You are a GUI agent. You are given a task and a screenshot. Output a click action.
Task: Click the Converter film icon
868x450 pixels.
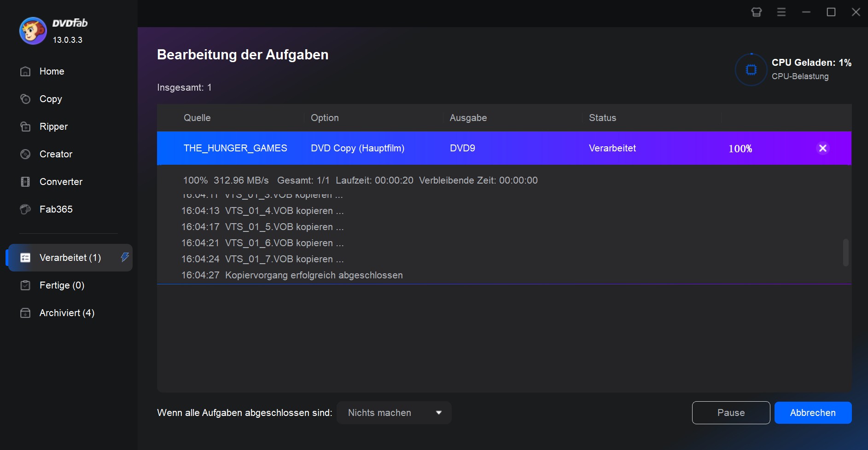click(25, 182)
